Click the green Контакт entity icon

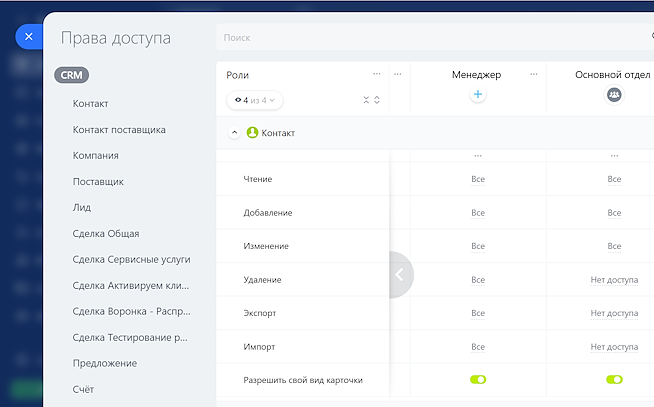[252, 133]
